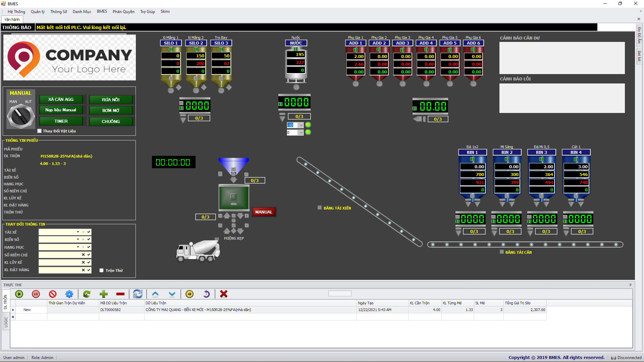Image resolution: width=644 pixels, height=362 pixels.
Task: Toggle the SILO 1 green indicator
Action: (171, 49)
